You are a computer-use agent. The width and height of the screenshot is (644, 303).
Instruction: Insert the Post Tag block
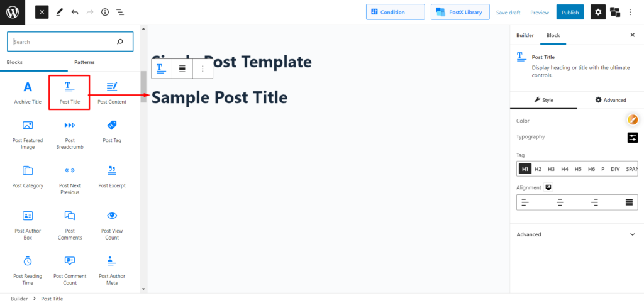point(112,131)
